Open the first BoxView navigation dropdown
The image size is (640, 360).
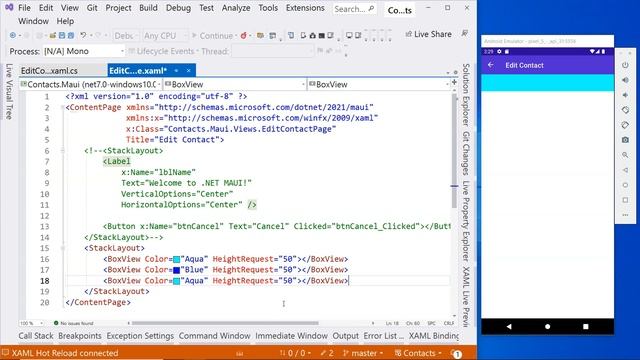coord(234,84)
